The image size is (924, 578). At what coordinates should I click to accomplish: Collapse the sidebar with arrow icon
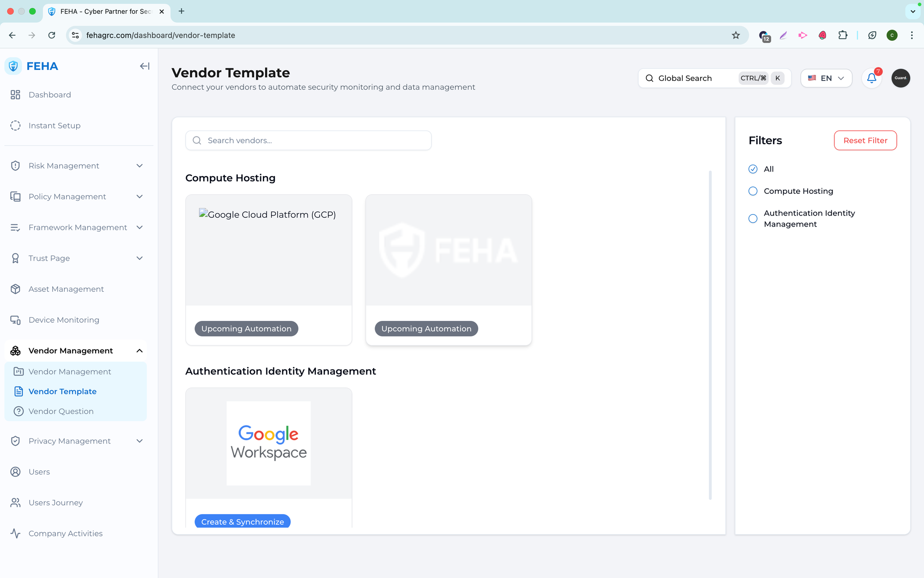tap(145, 66)
